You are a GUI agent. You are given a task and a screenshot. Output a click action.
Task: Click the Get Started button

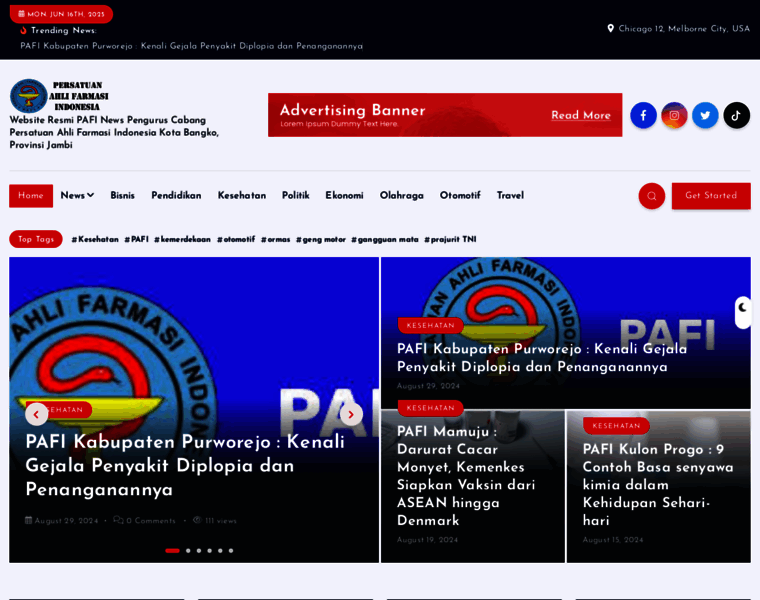(711, 196)
